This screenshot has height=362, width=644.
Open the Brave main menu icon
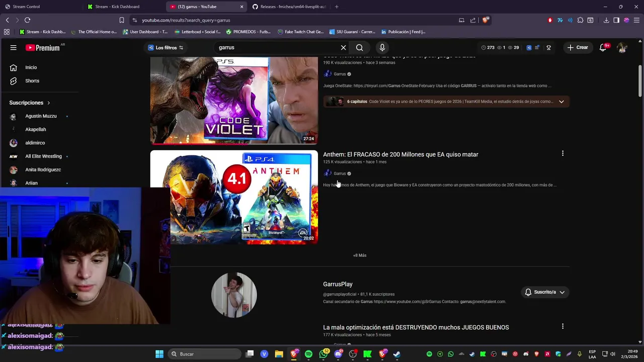click(636, 20)
